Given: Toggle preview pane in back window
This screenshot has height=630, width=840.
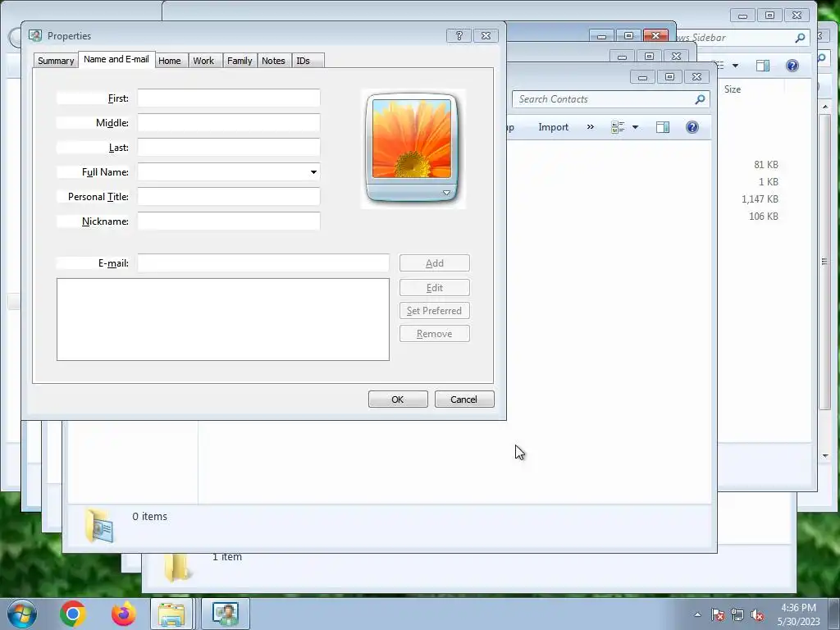Looking at the screenshot, I should (x=763, y=66).
